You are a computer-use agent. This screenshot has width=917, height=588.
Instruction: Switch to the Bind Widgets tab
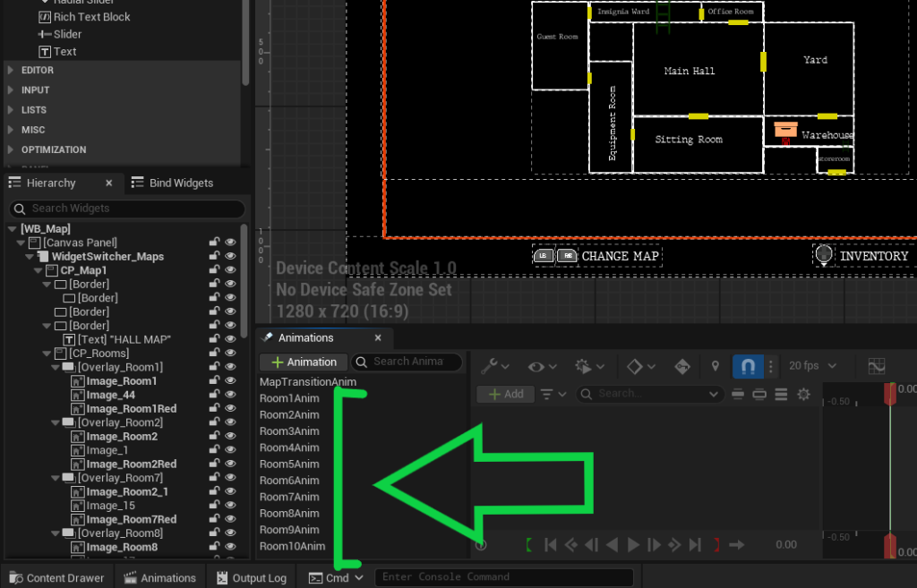[172, 183]
